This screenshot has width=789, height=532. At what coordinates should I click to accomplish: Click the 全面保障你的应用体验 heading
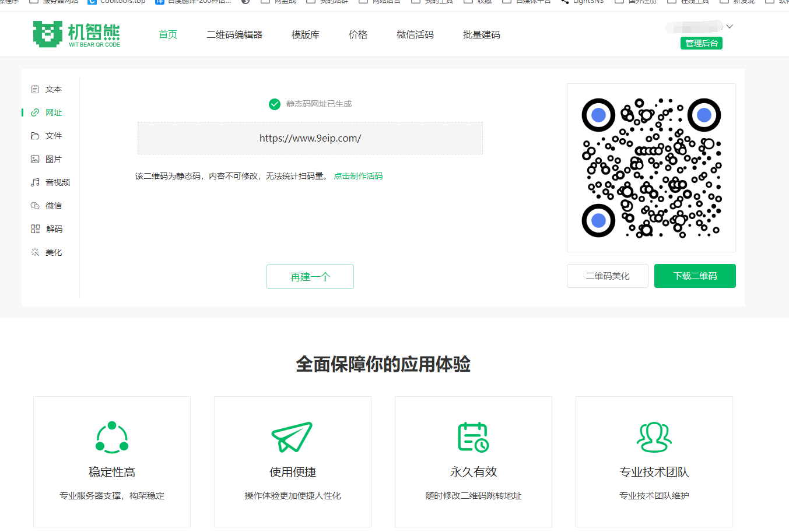pyautogui.click(x=383, y=364)
